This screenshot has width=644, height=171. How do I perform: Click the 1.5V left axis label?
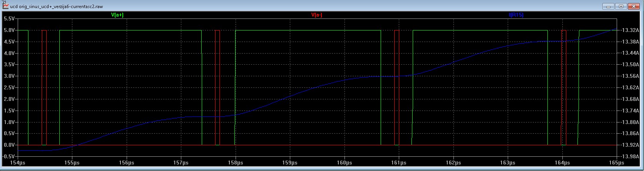tap(9, 111)
